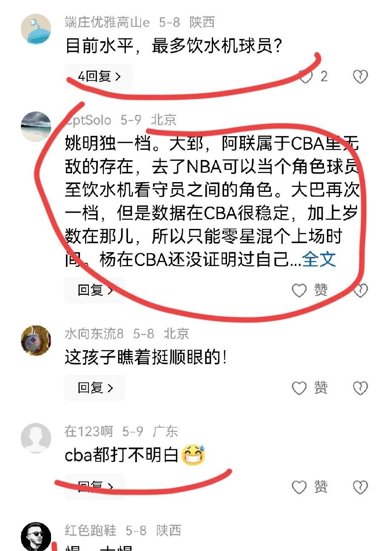
Task: Dislike the 饮水机球员 comment with broken heart
Action: click(360, 77)
